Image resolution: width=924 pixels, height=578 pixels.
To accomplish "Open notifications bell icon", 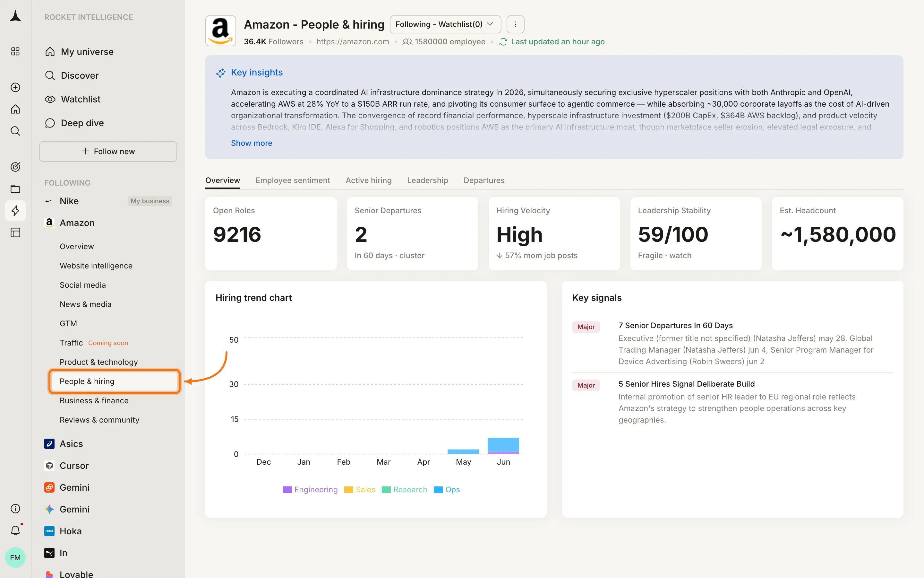I will point(15,530).
